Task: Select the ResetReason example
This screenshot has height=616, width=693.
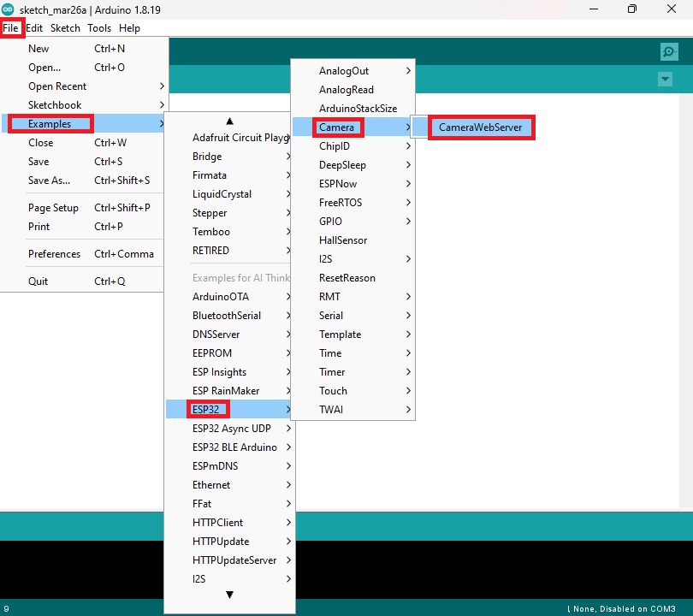Action: [352, 278]
